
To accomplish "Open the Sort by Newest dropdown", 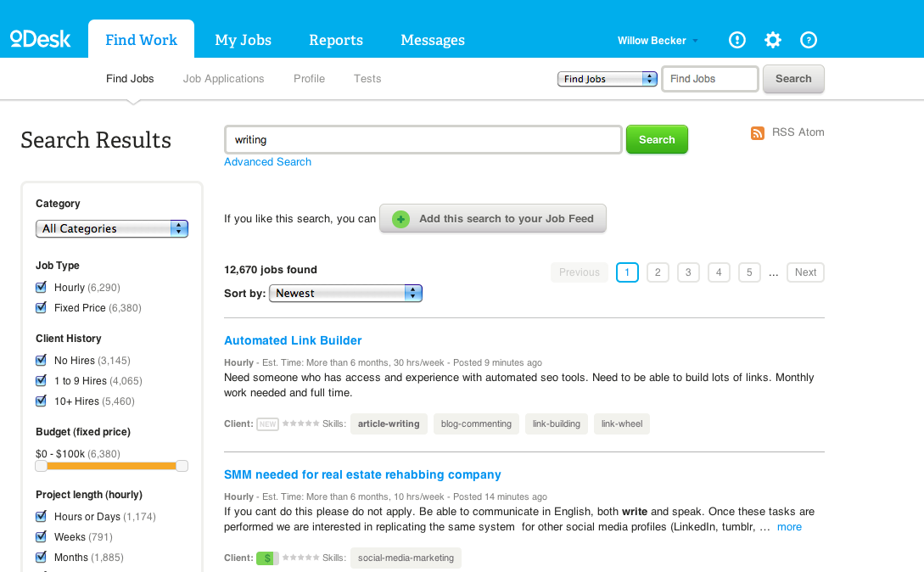I will 346,293.
